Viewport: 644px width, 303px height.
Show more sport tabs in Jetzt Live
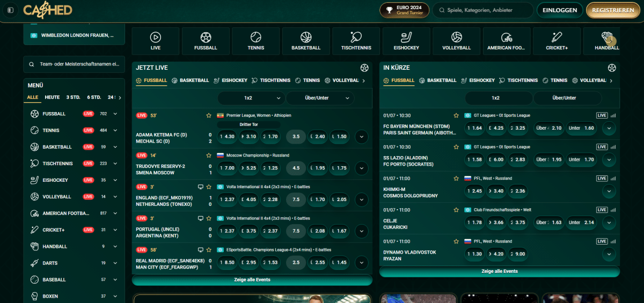[364, 81]
